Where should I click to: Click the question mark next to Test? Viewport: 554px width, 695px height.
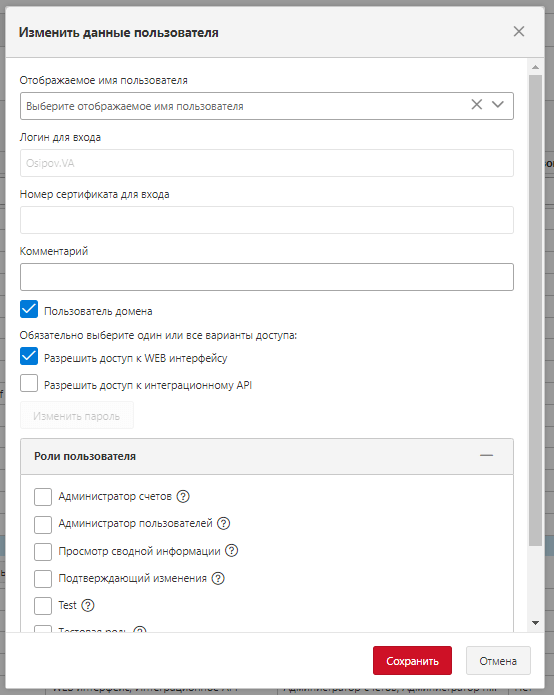[x=88, y=605]
